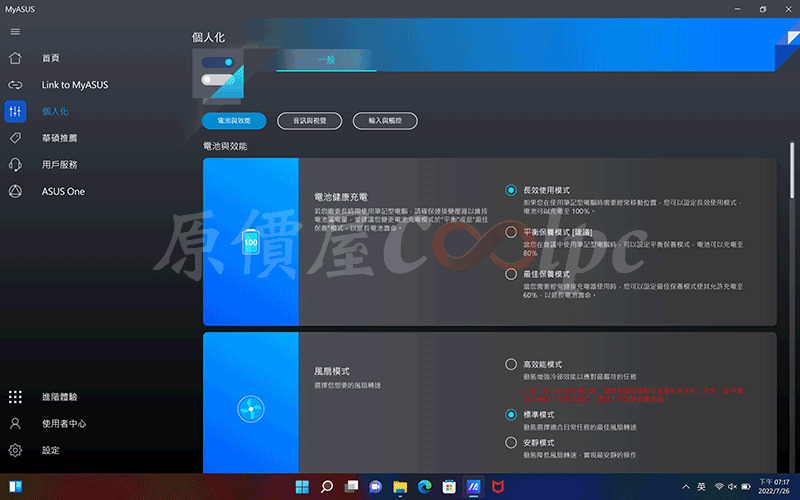Open 使用者中心 in the sidebar
The height and width of the screenshot is (500, 800).
[x=64, y=423]
